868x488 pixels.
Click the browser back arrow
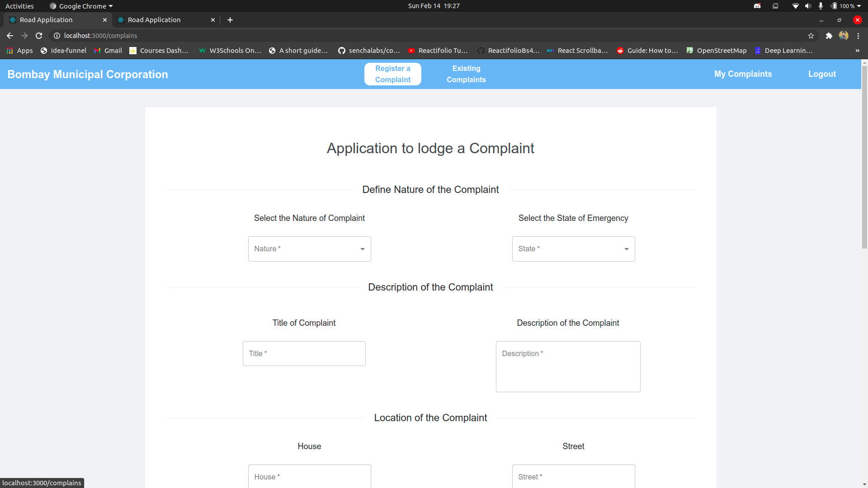[10, 36]
